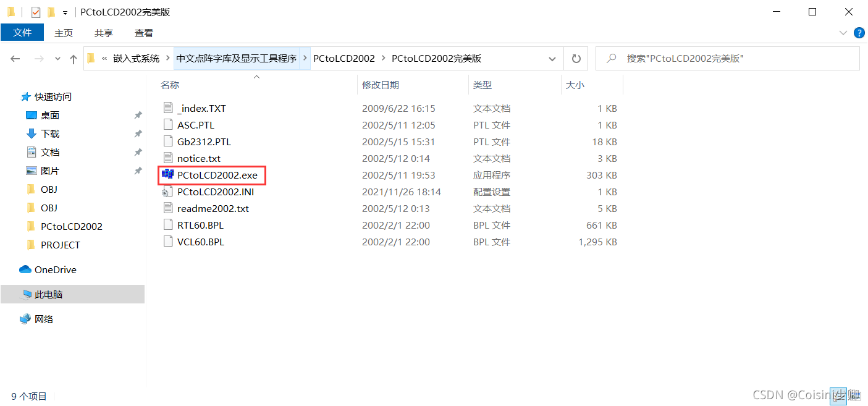Click the PROJECT folder icon in sidebar

tap(32, 245)
